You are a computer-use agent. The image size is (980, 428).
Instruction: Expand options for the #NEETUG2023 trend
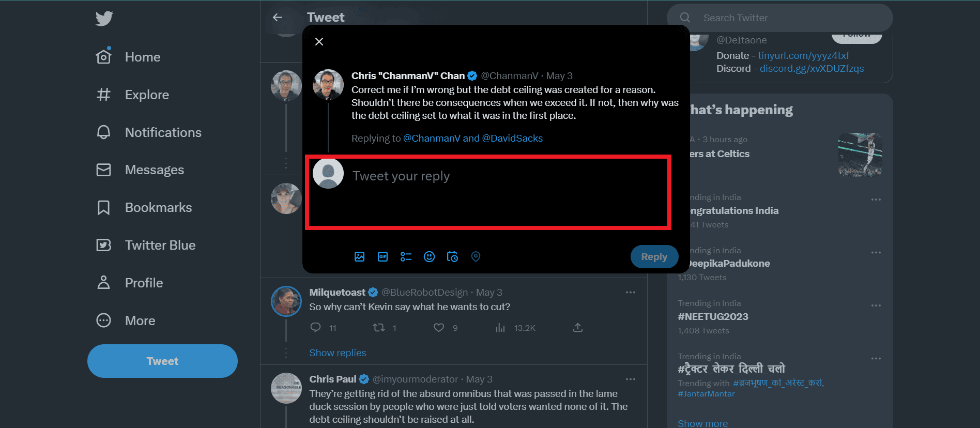(x=876, y=305)
